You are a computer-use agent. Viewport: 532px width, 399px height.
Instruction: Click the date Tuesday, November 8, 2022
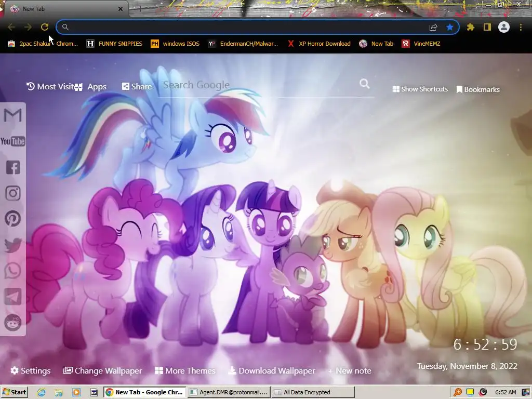(467, 366)
